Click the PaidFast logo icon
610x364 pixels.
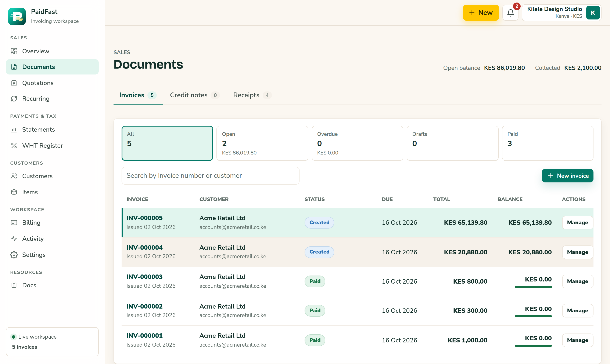(17, 16)
